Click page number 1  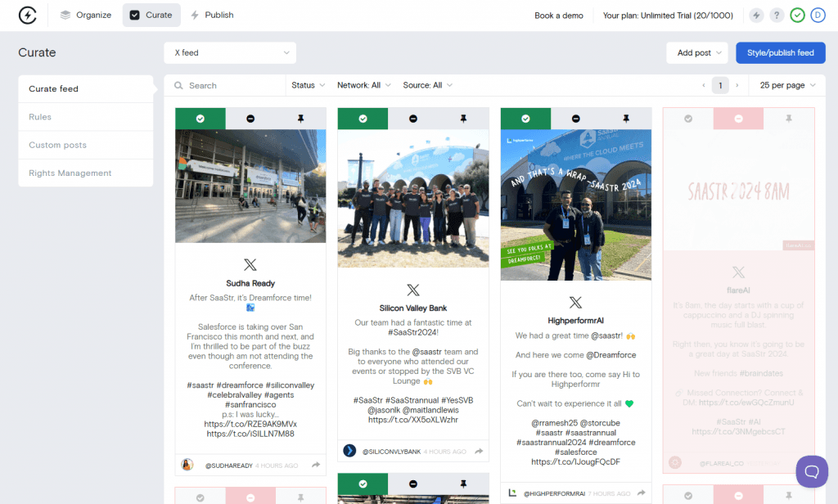coord(720,86)
